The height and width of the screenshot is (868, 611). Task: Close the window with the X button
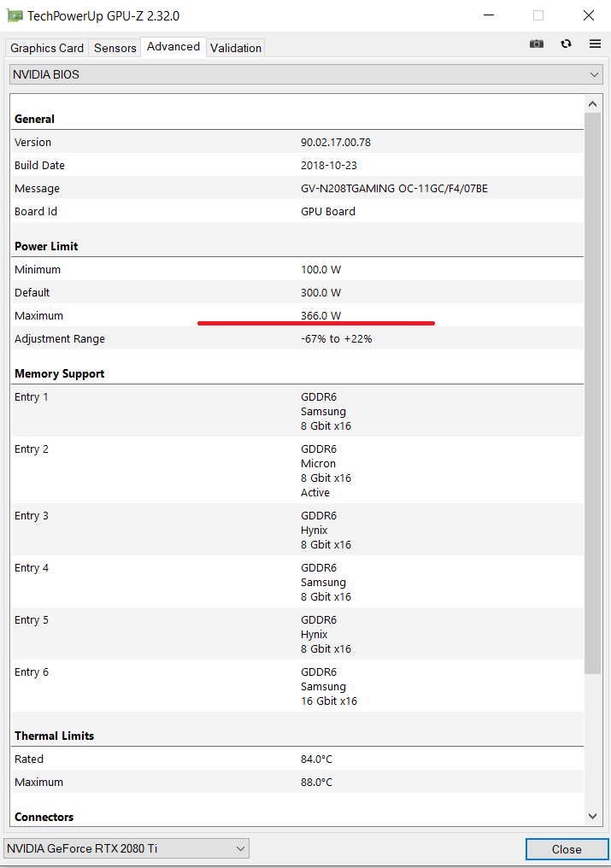pos(588,15)
